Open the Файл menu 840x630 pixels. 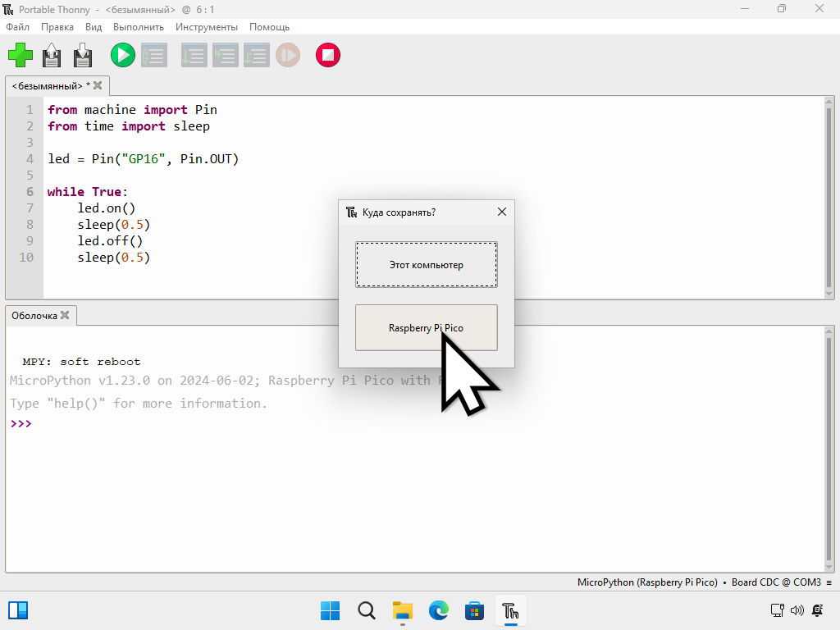coord(18,27)
